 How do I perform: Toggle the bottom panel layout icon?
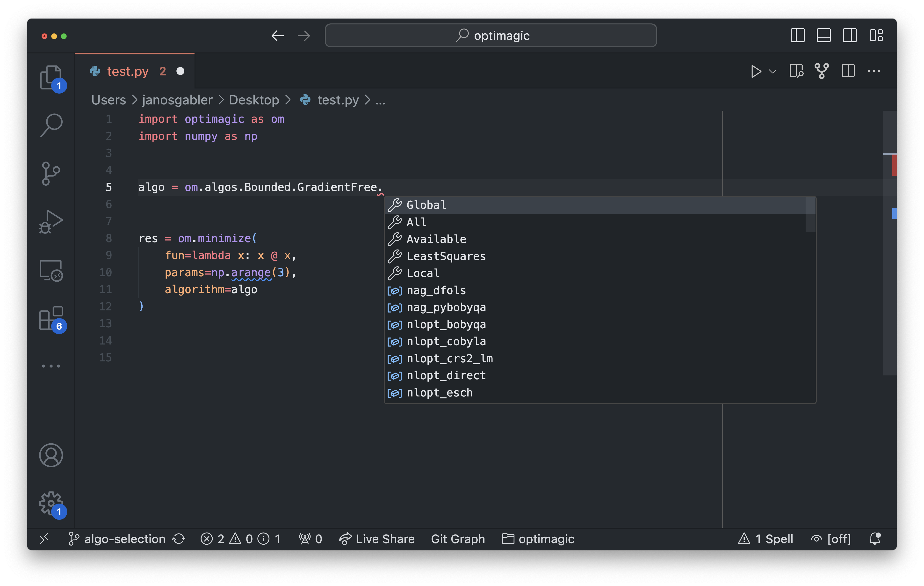point(823,36)
